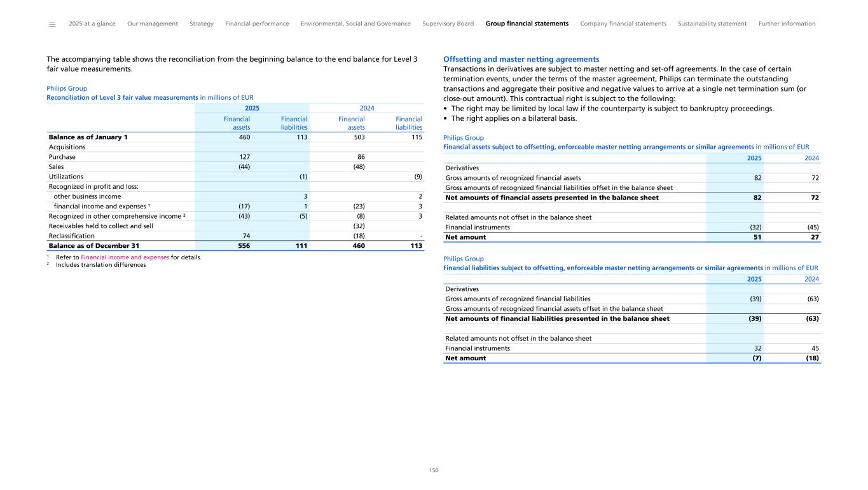Image resolution: width=868 pixels, height=490 pixels.
Task: Click Reconciliation of Level 3 fair value table title
Action: [x=122, y=97]
